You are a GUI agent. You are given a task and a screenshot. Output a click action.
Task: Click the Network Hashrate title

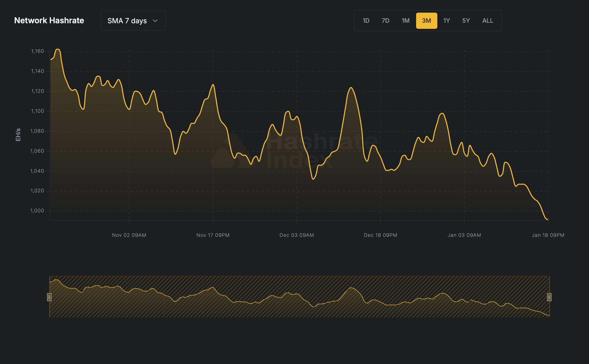click(x=49, y=20)
